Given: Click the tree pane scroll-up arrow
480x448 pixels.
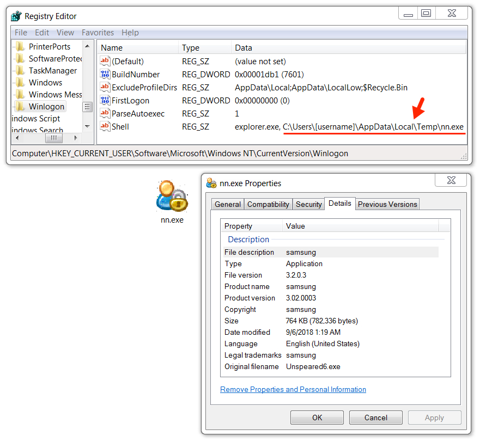Looking at the screenshot, I should (x=87, y=46).
